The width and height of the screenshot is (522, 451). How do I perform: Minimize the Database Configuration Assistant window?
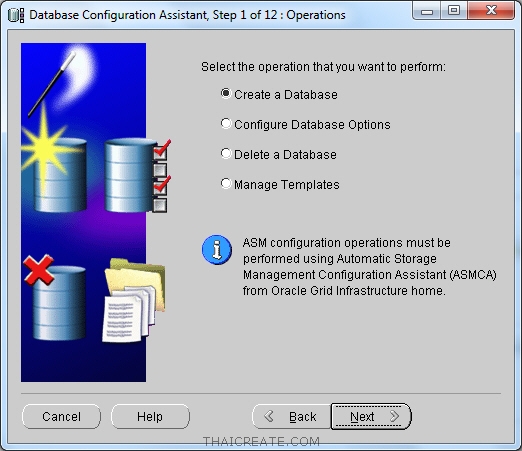[x=427, y=11]
